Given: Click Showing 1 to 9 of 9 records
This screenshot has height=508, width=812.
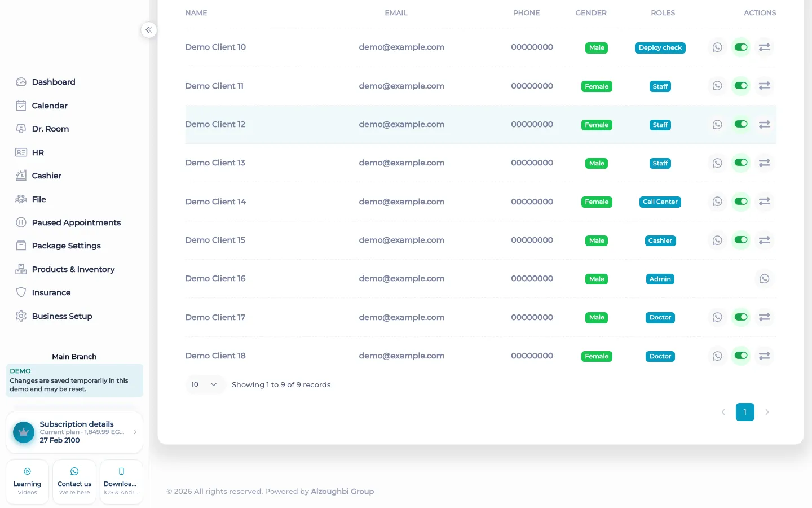Looking at the screenshot, I should (281, 385).
